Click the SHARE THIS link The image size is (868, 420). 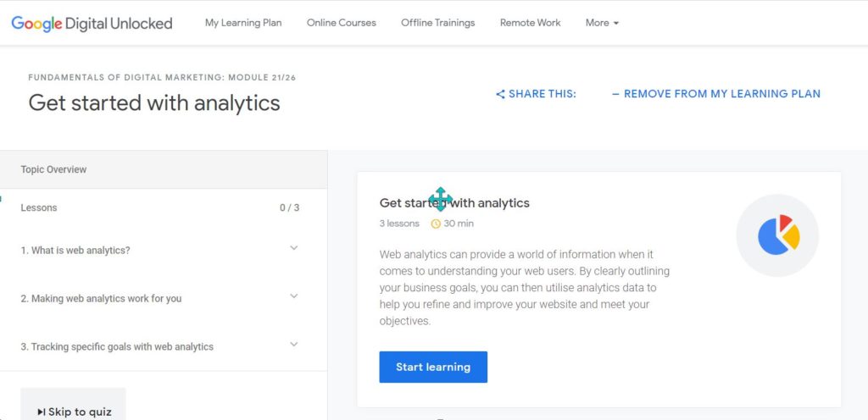pyautogui.click(x=536, y=94)
